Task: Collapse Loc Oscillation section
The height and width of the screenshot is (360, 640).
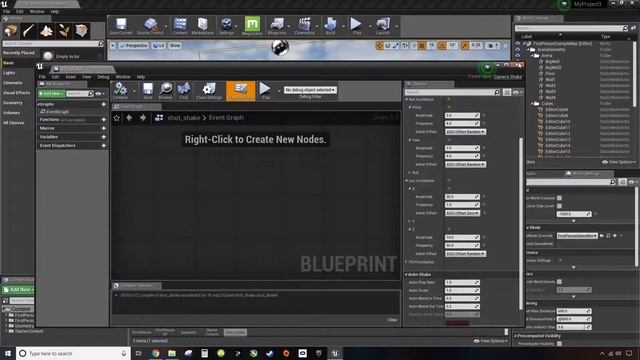Action: coord(407,180)
